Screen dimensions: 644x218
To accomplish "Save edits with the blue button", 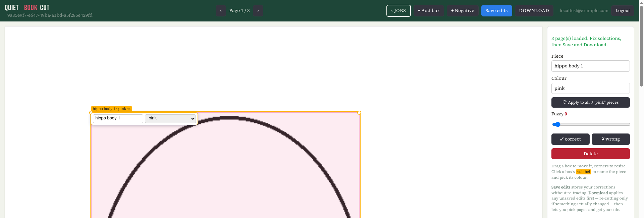I will pyautogui.click(x=496, y=11).
